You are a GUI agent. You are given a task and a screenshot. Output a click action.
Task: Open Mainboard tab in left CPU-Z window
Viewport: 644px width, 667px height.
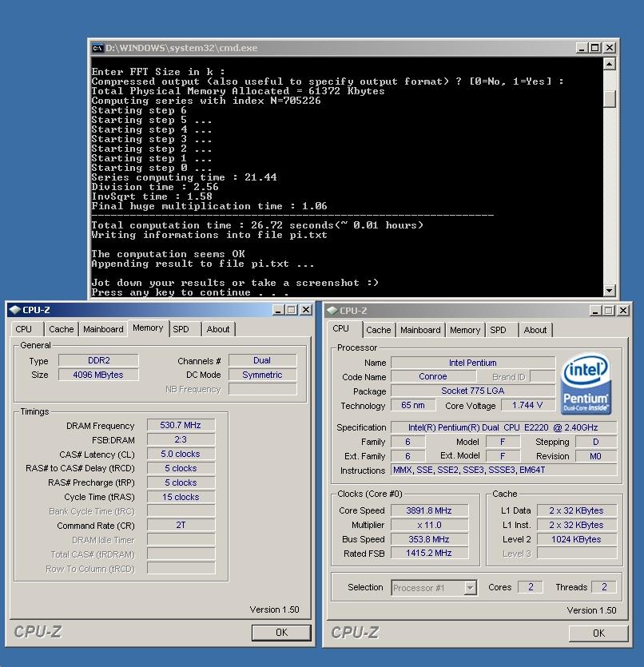click(x=103, y=329)
